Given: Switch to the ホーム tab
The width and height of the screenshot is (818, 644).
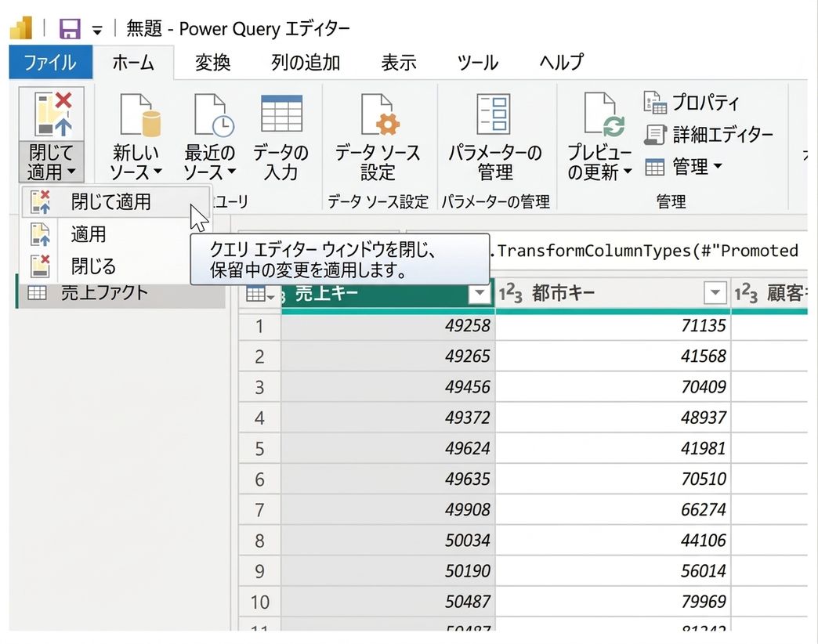Looking at the screenshot, I should click(133, 62).
